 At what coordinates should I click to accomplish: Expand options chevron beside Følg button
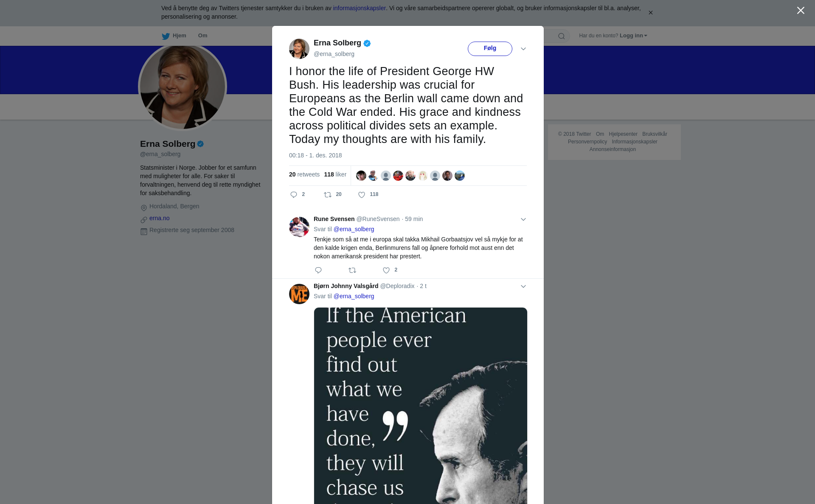pos(523,49)
